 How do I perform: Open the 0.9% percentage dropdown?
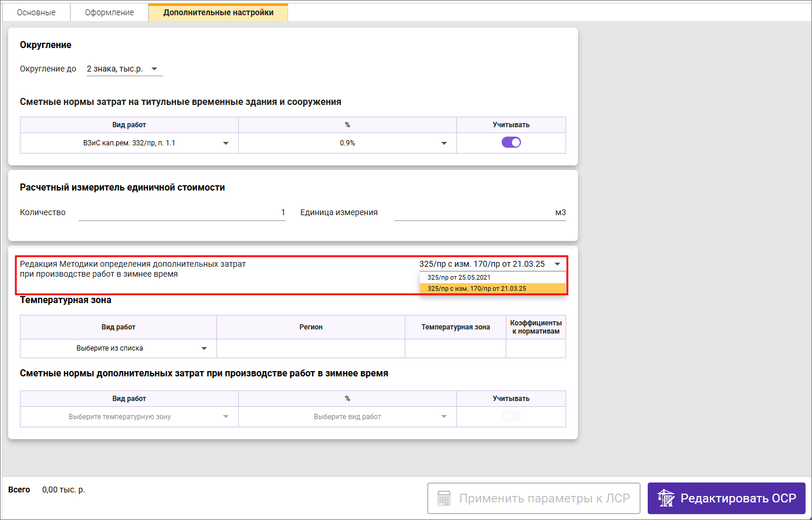click(x=444, y=143)
